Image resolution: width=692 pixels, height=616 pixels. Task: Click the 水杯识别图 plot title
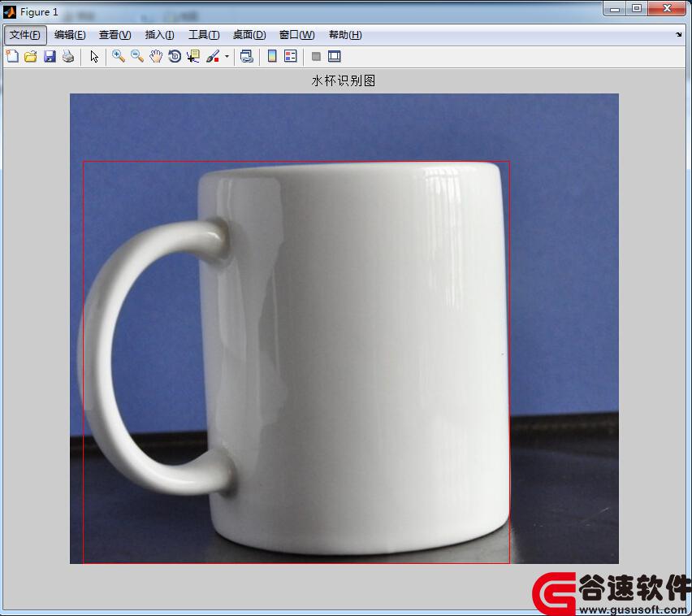344,80
